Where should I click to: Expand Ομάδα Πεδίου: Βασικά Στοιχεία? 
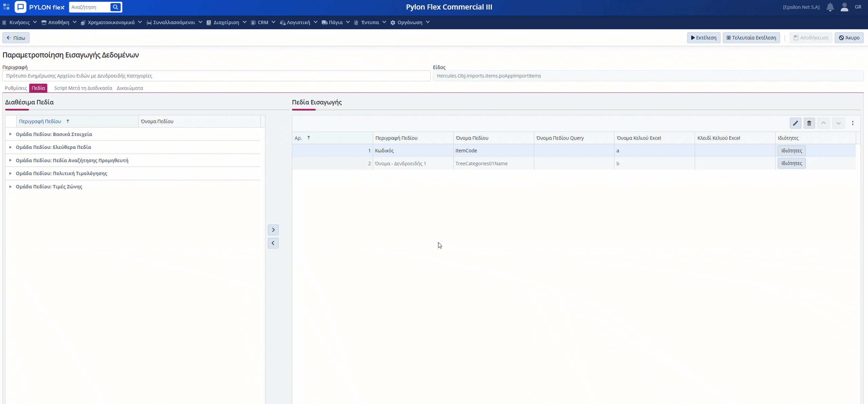pos(10,134)
